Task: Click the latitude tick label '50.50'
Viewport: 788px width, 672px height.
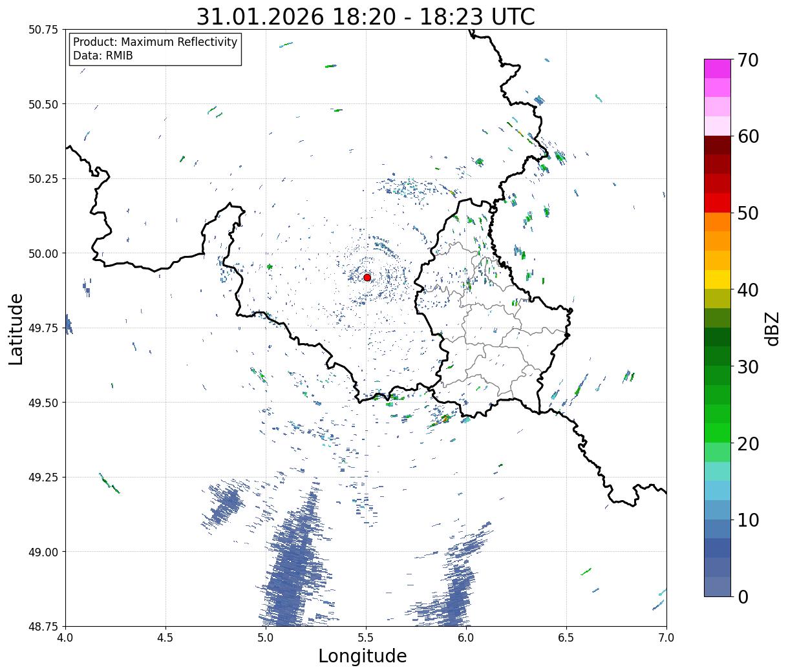Action: (43, 104)
